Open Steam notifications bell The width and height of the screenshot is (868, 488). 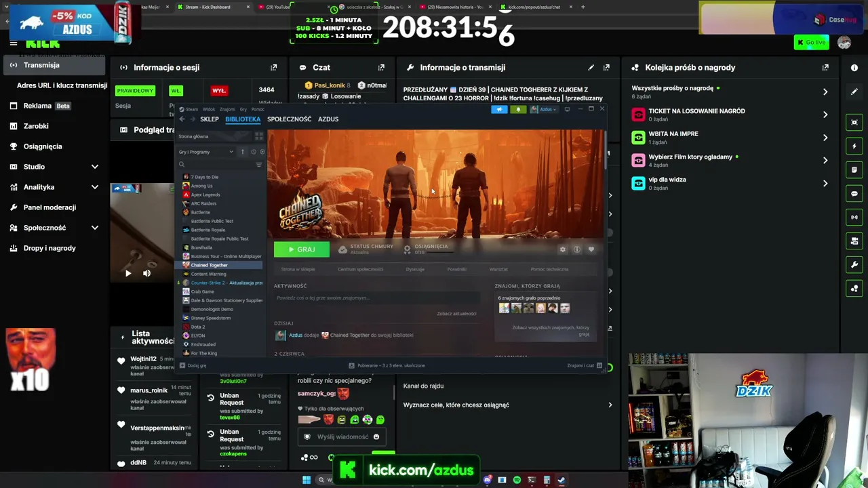point(519,109)
